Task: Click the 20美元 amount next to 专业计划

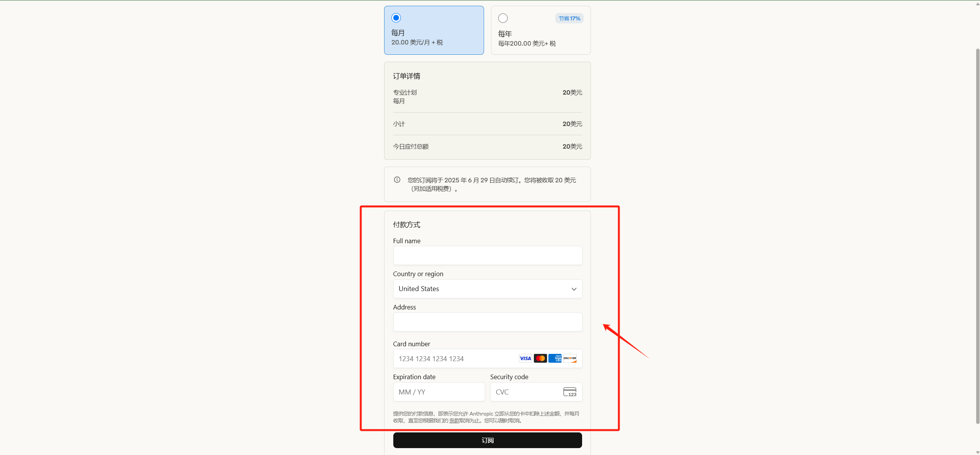Action: [x=572, y=92]
